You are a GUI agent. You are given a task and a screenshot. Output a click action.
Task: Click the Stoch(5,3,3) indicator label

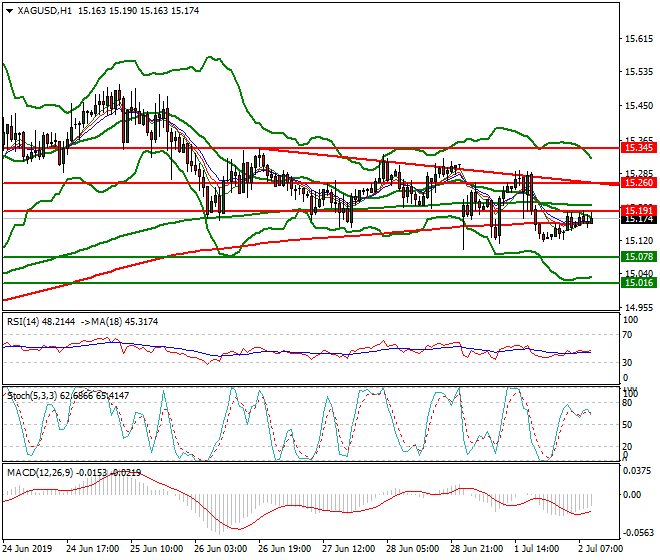pos(68,395)
